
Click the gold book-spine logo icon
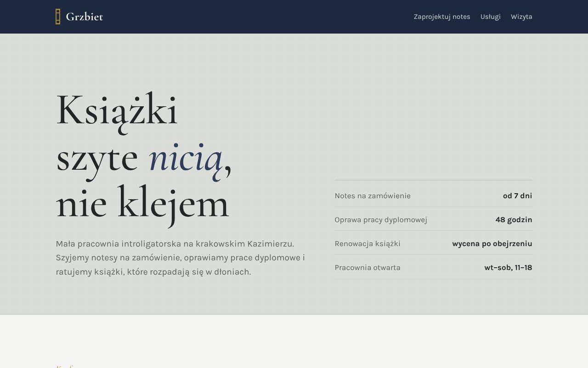[58, 17]
